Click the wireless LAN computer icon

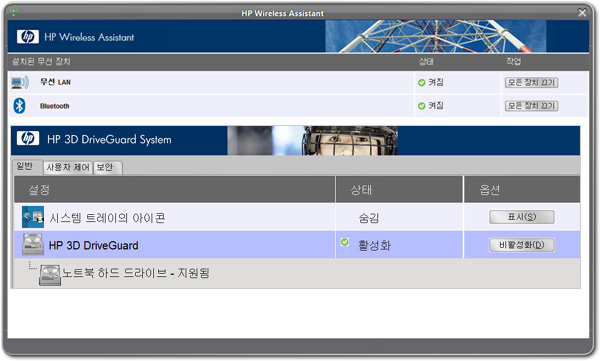tap(20, 82)
